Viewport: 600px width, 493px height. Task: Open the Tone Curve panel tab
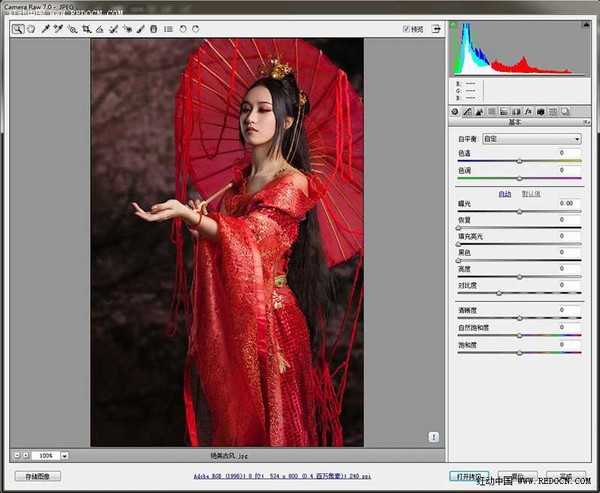point(468,111)
